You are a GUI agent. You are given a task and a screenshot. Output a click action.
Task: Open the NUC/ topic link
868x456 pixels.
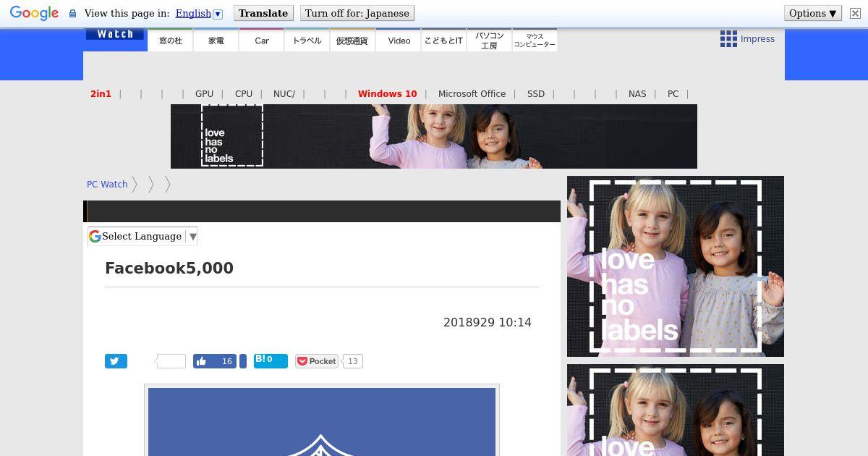(x=284, y=93)
